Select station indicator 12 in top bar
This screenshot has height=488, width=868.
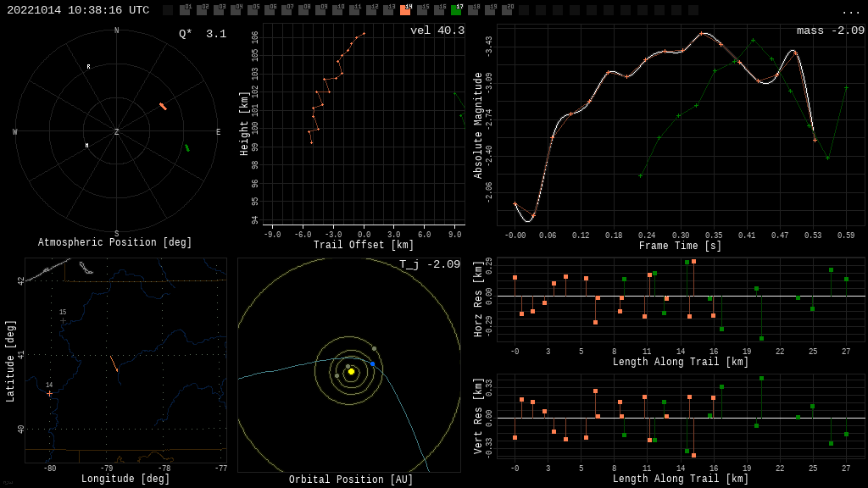[371, 9]
